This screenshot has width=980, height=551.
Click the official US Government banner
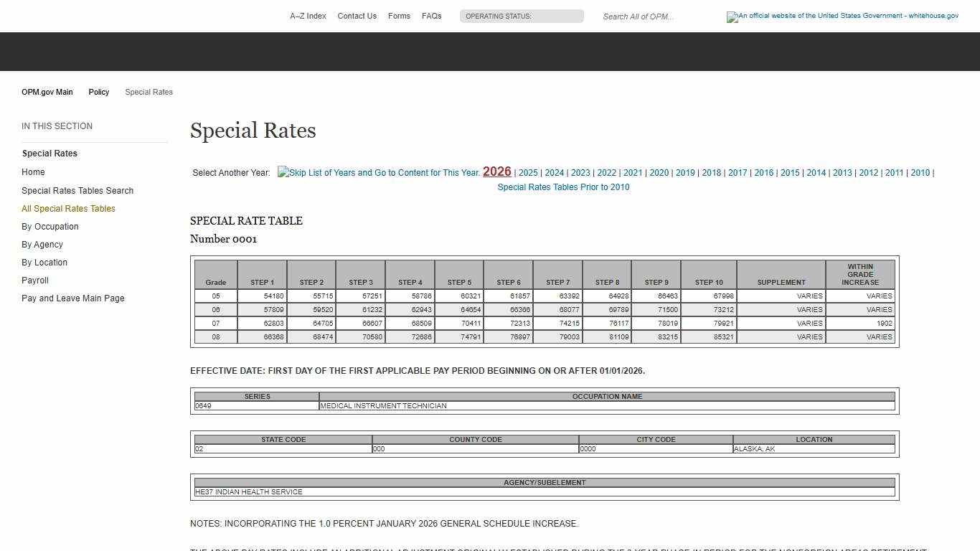coord(842,16)
